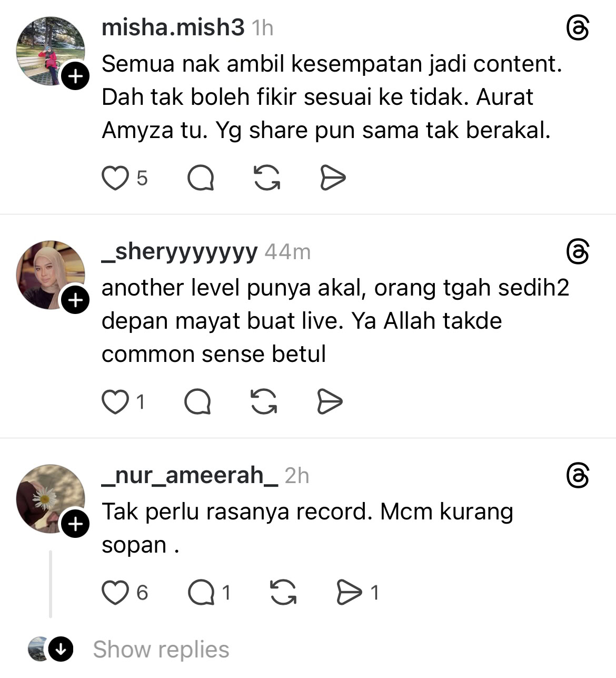The image size is (616, 678).
Task: Expand Show replies under _nur_ameerah_'s comment
Action: (x=161, y=649)
